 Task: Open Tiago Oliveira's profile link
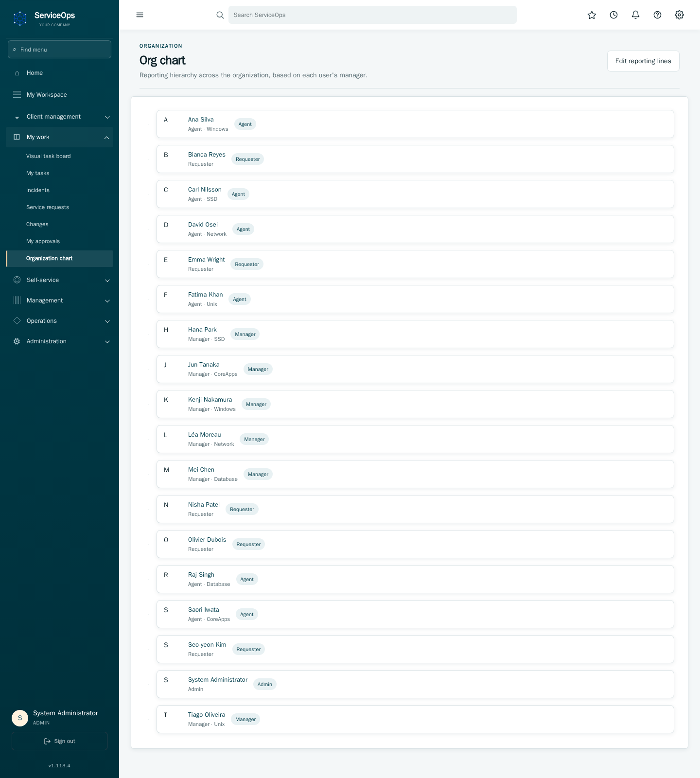coord(207,715)
